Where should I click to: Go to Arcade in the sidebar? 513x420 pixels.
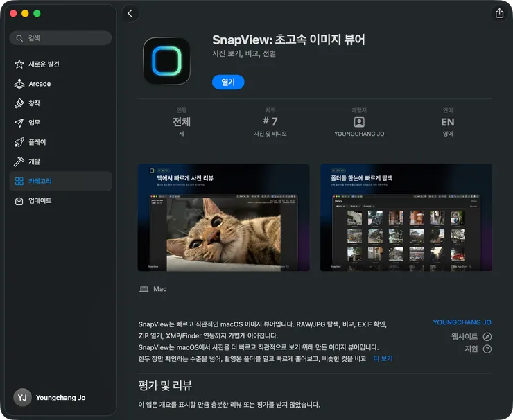point(40,84)
